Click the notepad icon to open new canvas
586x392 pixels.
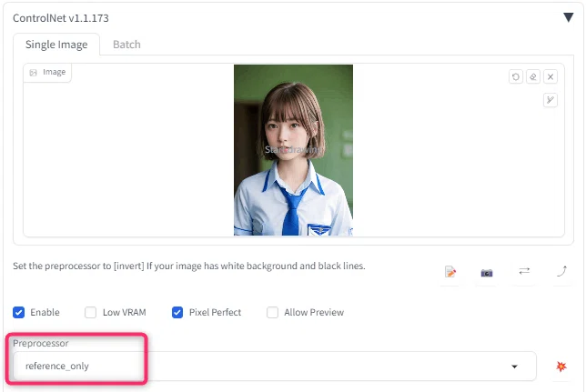450,272
